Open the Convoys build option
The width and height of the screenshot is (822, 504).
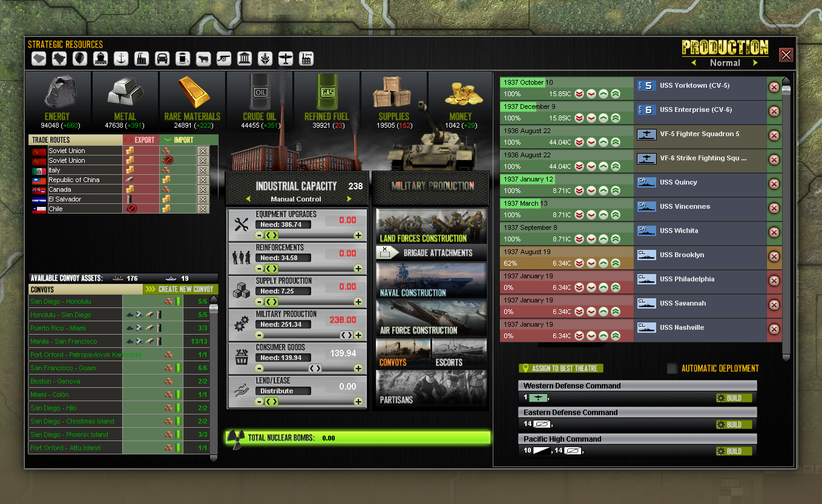pos(403,353)
